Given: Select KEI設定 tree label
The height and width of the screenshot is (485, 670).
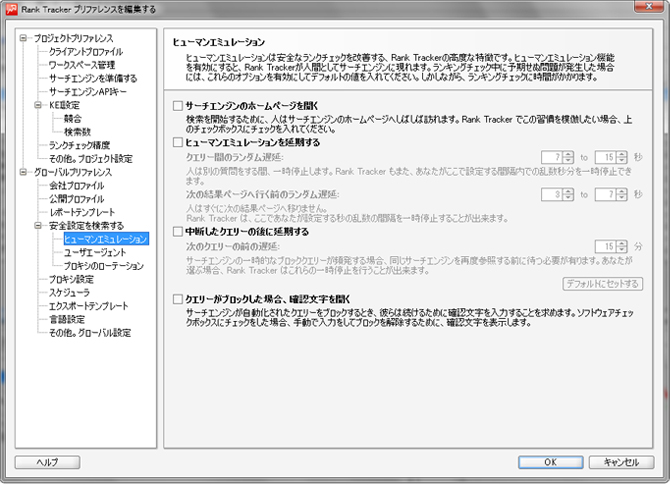Looking at the screenshot, I should (64, 105).
